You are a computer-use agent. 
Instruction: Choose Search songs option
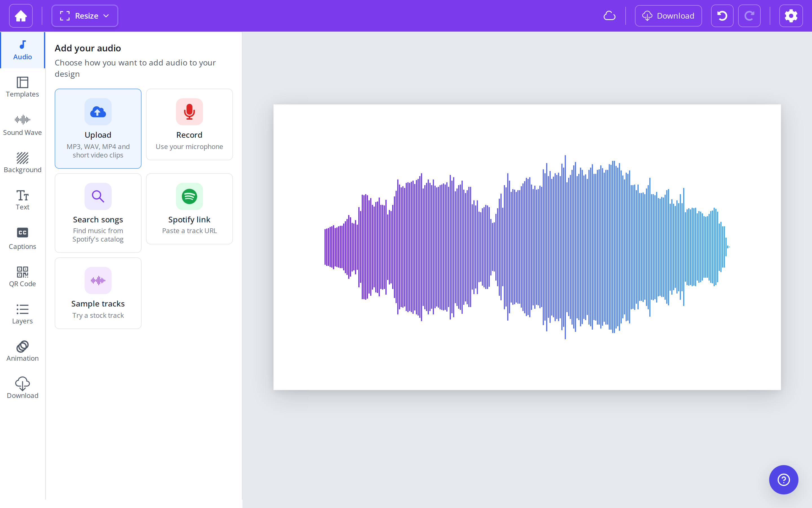tap(98, 213)
